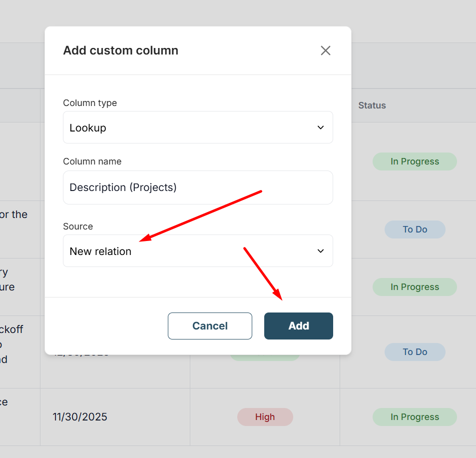Click the Status column header
The width and height of the screenshot is (476, 458).
pyautogui.click(x=372, y=105)
